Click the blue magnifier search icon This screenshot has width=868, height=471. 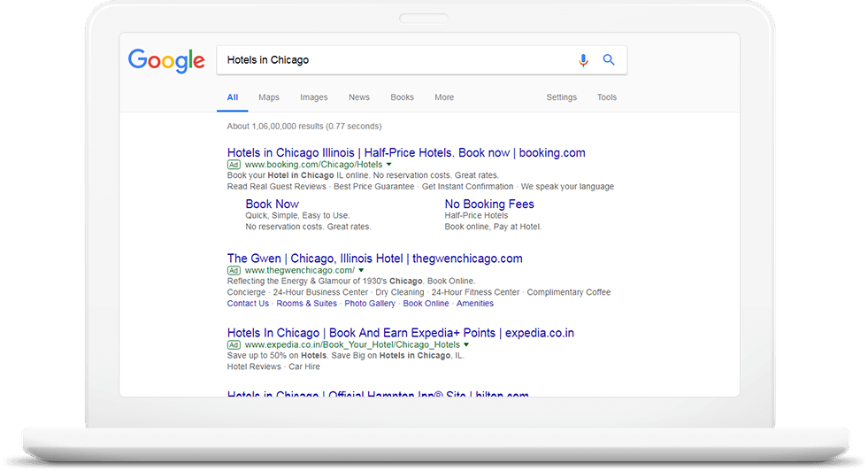pos(609,60)
